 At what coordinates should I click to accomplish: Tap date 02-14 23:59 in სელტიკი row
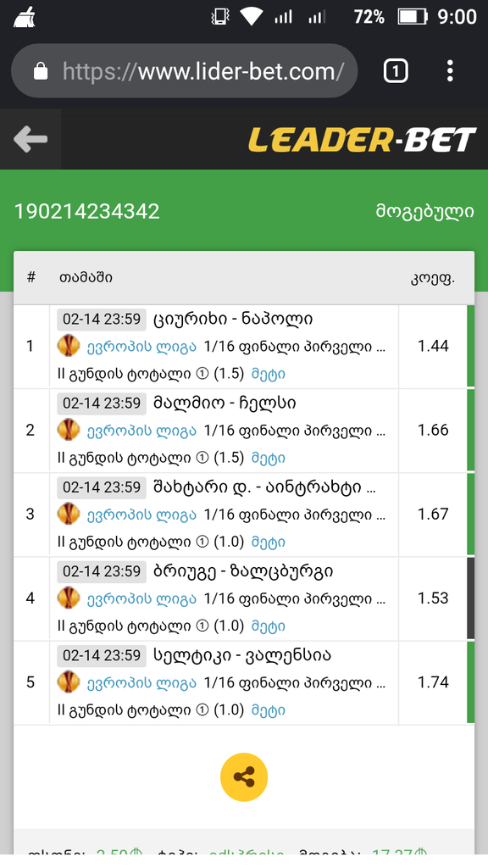click(x=102, y=655)
